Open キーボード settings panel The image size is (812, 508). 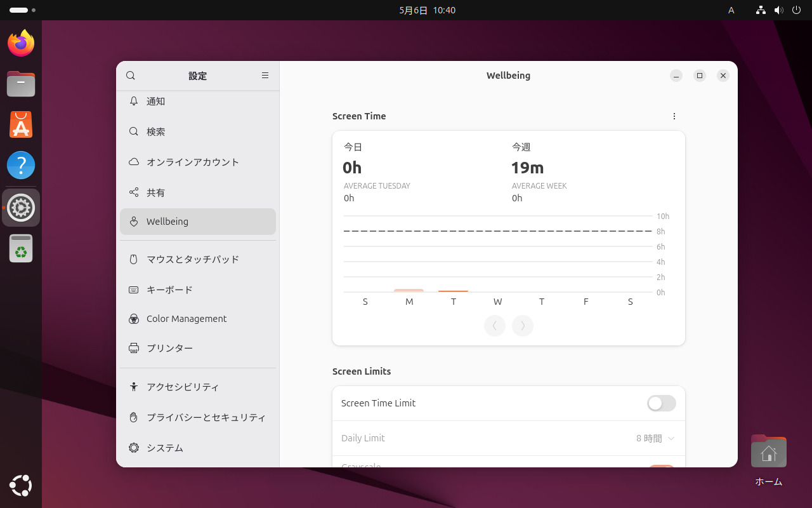(x=198, y=290)
